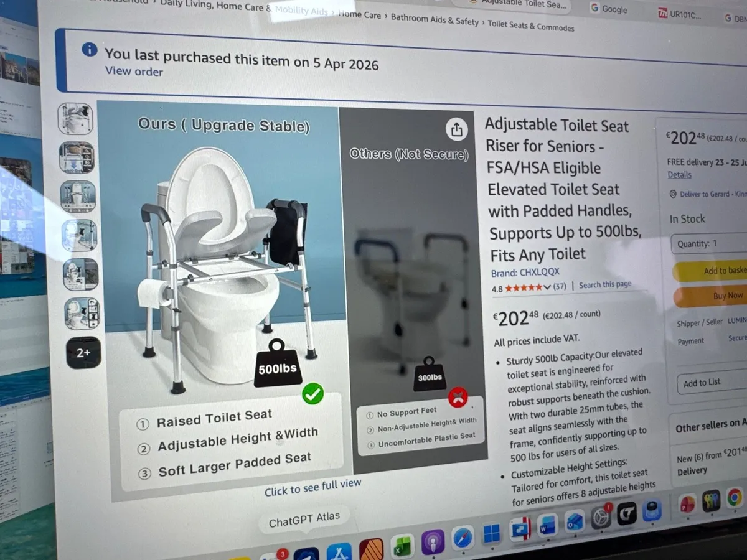747x560 pixels.
Task: Click 'All prices include VAT.' text
Action: click(x=537, y=340)
